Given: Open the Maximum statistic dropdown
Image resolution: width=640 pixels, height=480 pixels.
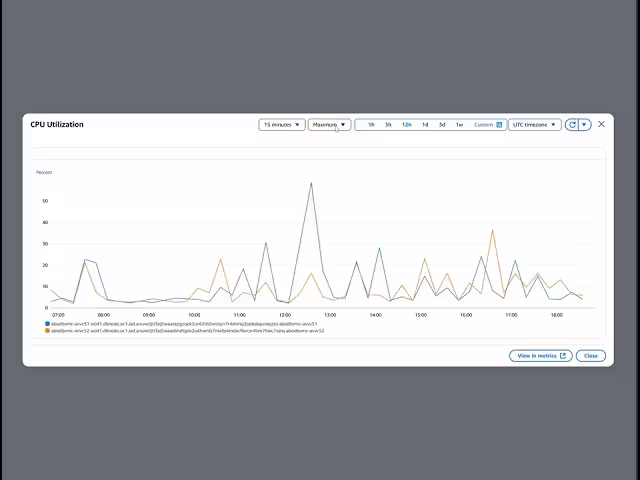Looking at the screenshot, I should coord(329,124).
